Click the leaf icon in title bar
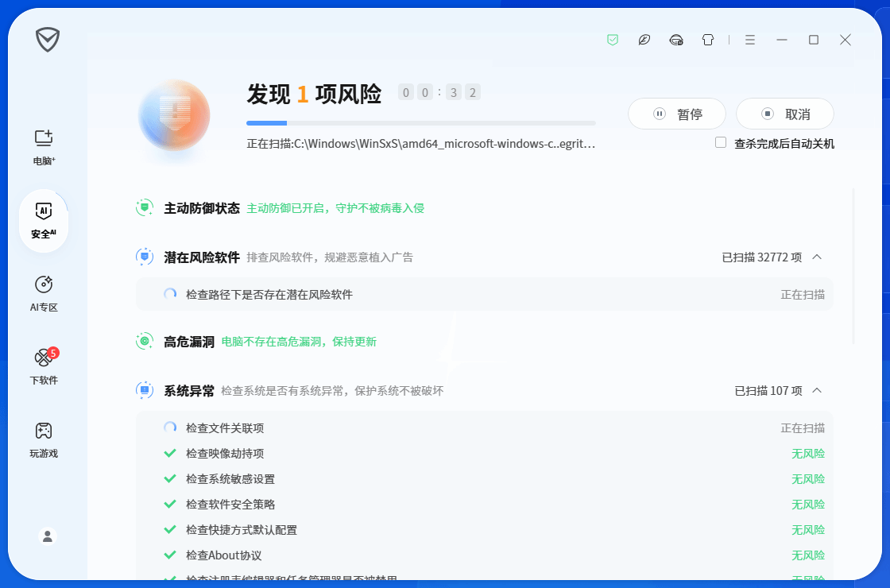This screenshot has width=890, height=588. 644,40
